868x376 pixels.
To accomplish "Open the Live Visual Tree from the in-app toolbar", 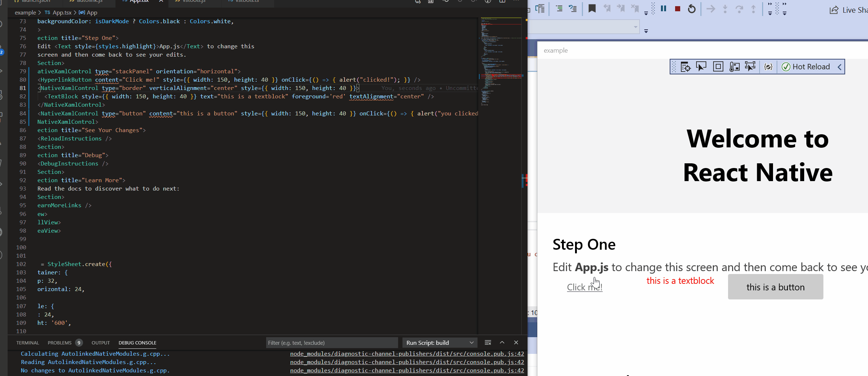I will 685,66.
